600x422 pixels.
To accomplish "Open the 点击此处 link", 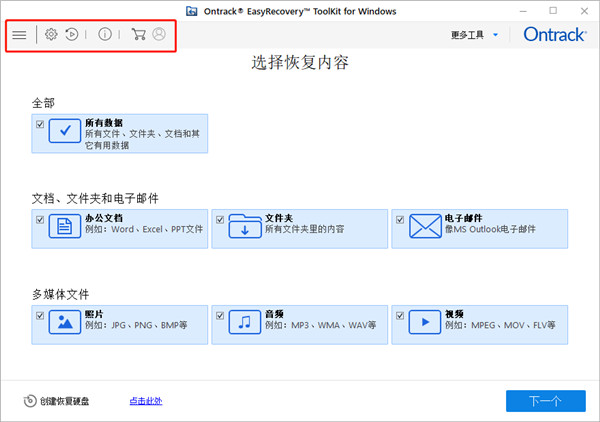I will pos(146,401).
